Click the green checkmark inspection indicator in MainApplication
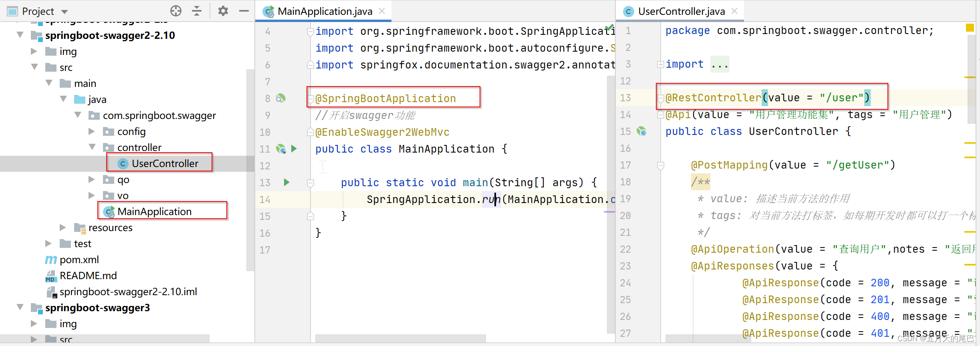Image resolution: width=980 pixels, height=346 pixels. [x=609, y=28]
